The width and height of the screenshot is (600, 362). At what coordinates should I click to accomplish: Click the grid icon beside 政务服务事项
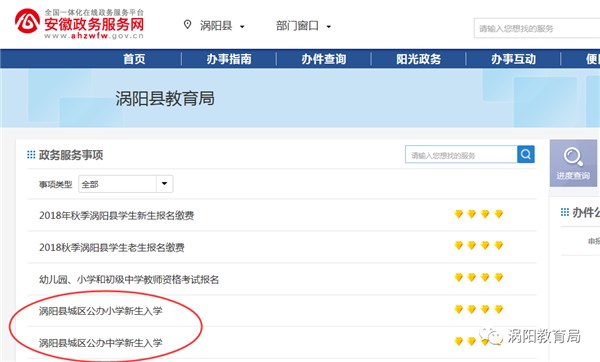click(31, 155)
